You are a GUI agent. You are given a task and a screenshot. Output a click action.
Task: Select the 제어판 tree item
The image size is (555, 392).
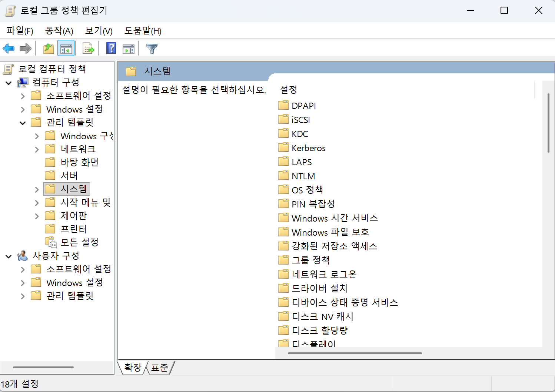[x=73, y=215]
